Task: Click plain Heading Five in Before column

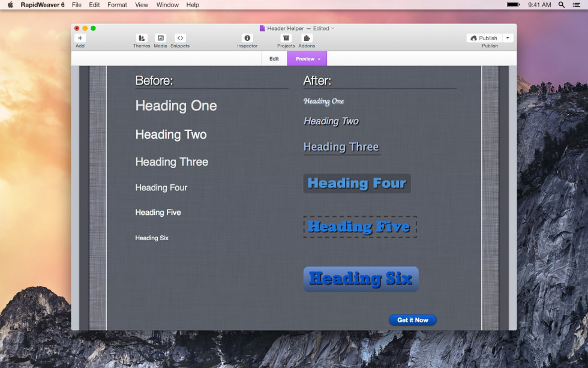Action: click(158, 213)
